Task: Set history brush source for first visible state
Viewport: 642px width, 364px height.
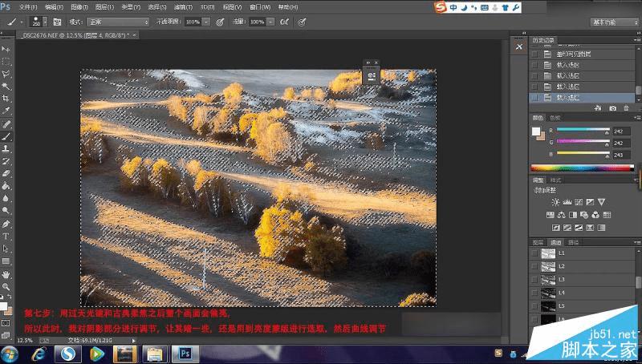Action: pos(534,54)
